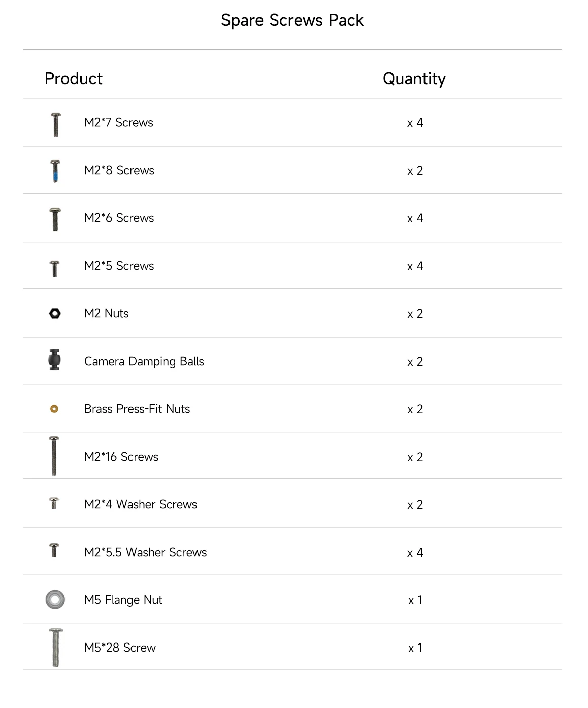588x708 pixels.
Task: Click the M2*5 screw icon
Action: point(55,268)
